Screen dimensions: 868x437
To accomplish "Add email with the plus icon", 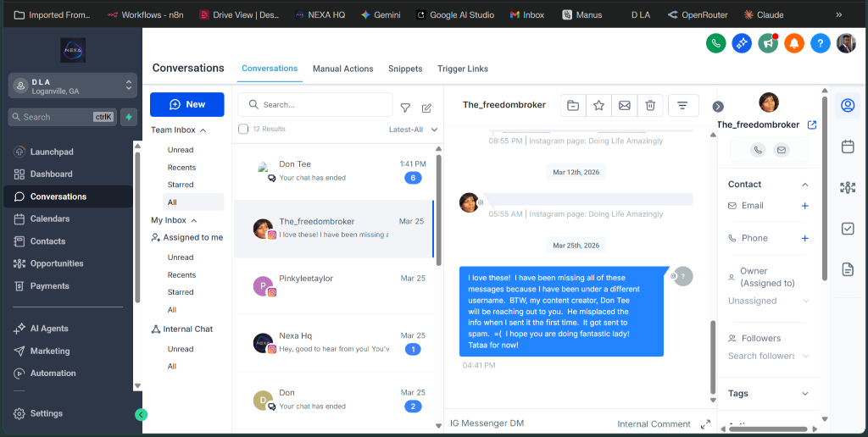I will 805,206.
